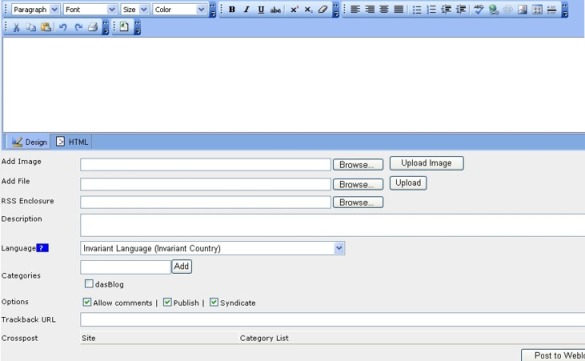Image resolution: width=585 pixels, height=361 pixels.
Task: Browse for an image file
Action: [358, 165]
